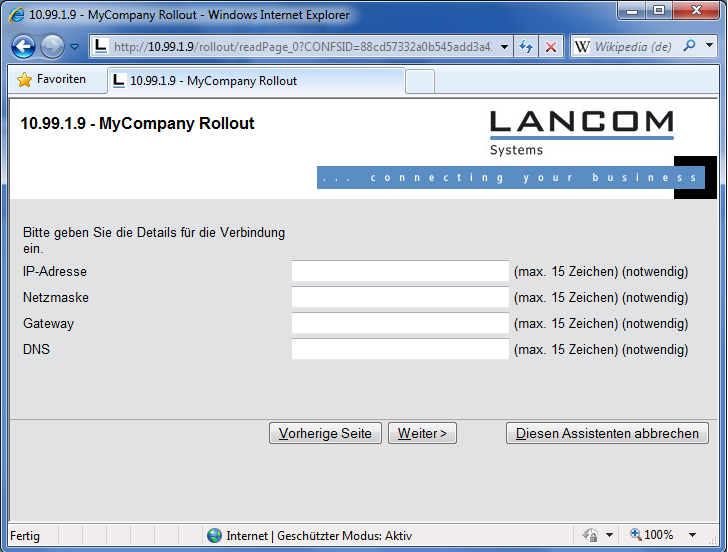The width and height of the screenshot is (728, 552).
Task: Select the Gateway text box
Action: click(400, 323)
